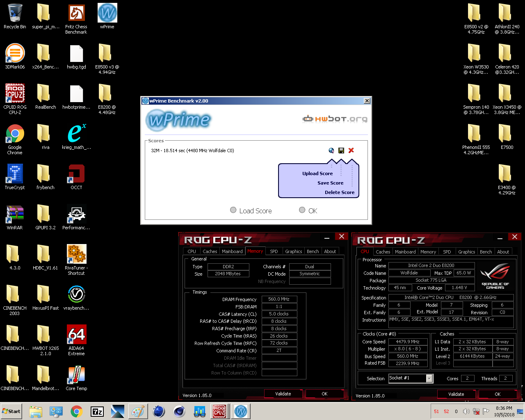525x420 pixels.
Task: Click the Core Speed 4479.9 MHz field
Action: [x=408, y=342]
